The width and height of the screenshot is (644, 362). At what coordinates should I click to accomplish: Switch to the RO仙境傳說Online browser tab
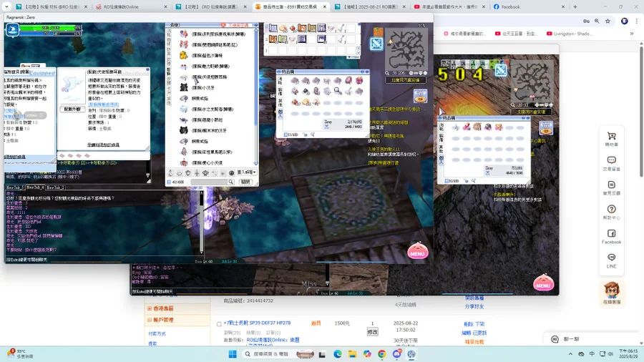coord(131,6)
